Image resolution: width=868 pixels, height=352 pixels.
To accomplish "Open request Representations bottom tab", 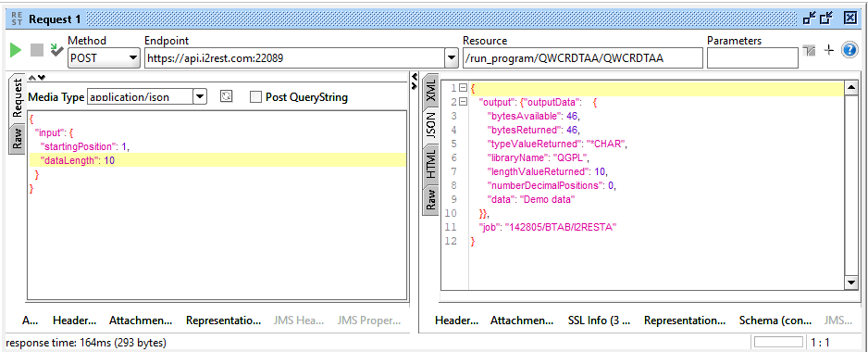I will coord(224,321).
